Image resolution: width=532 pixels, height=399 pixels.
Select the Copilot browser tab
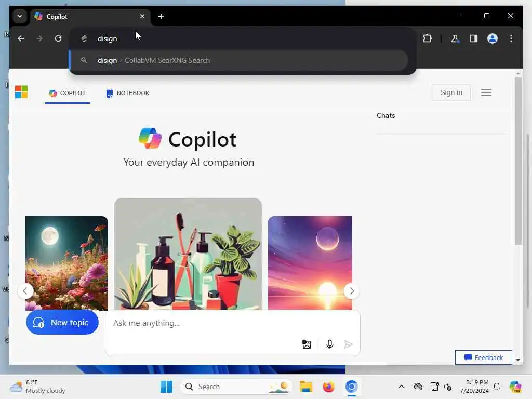pos(90,16)
